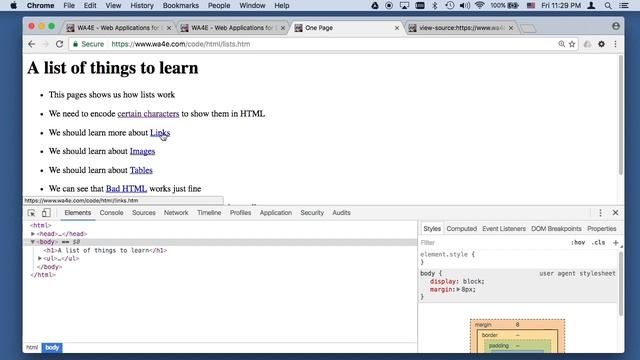The height and width of the screenshot is (360, 640).
Task: Expand the head element node
Action: 33,234
